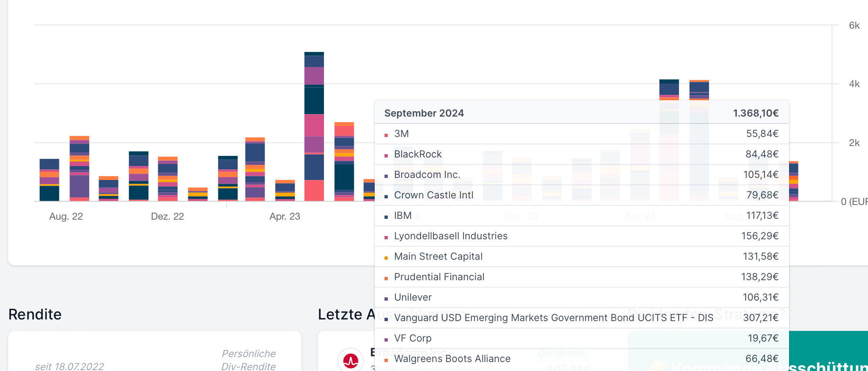This screenshot has height=371, width=868.
Task: Select the Walgreens Boots Alliance row
Action: (x=581, y=359)
